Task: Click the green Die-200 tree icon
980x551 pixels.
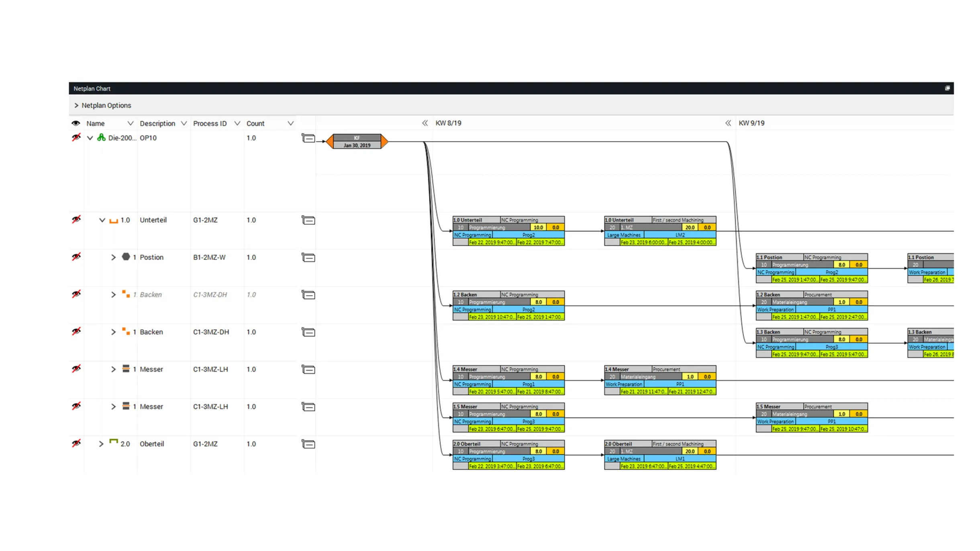Action: click(101, 138)
